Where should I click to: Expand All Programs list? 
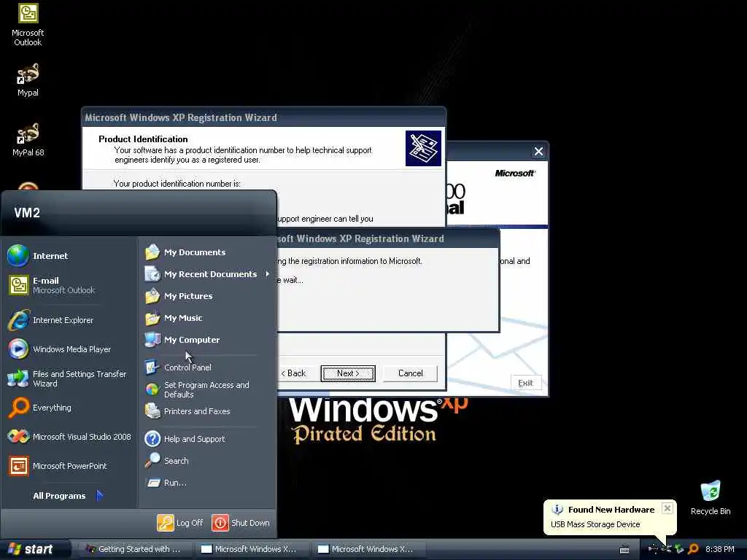click(x=68, y=496)
